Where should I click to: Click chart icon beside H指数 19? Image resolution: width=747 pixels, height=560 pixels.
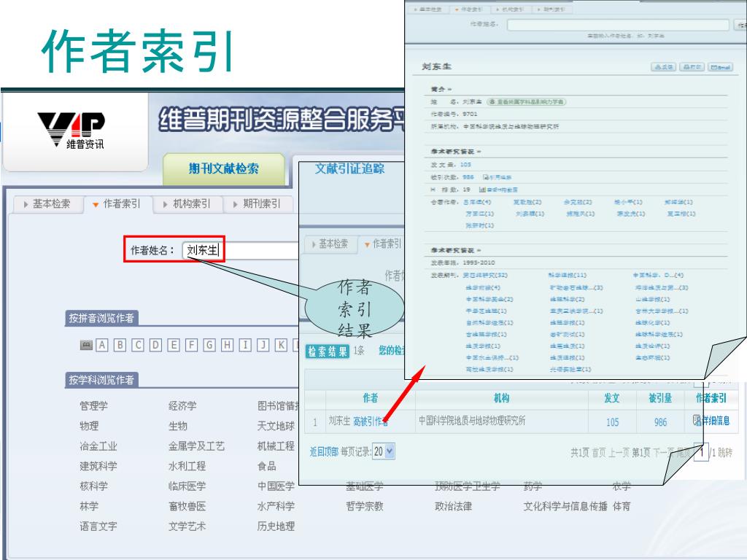(x=482, y=190)
